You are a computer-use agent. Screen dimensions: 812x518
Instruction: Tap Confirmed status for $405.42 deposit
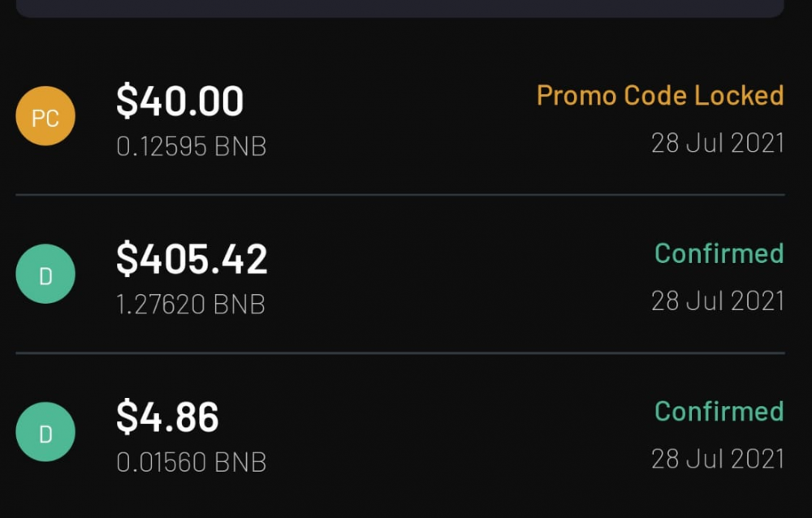point(719,253)
